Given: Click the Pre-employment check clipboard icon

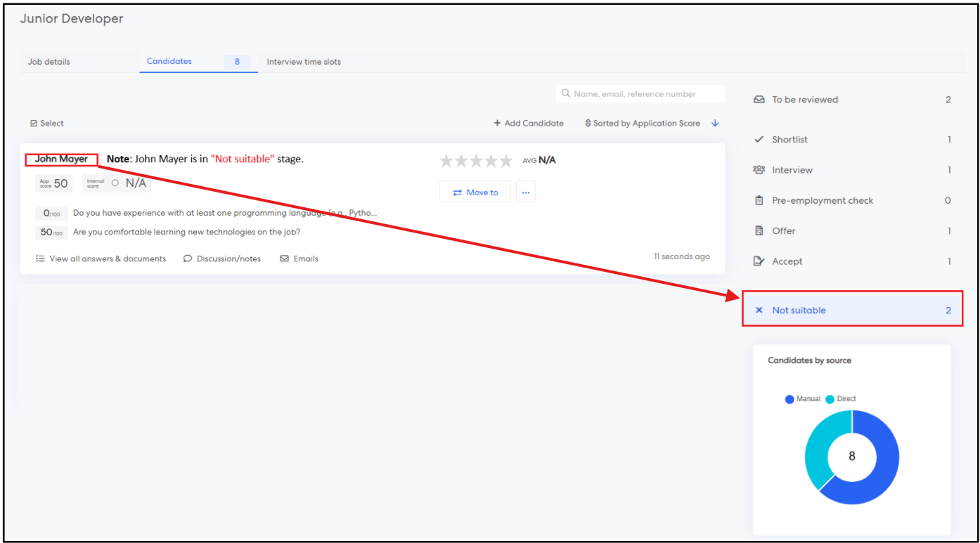Looking at the screenshot, I should [x=759, y=200].
